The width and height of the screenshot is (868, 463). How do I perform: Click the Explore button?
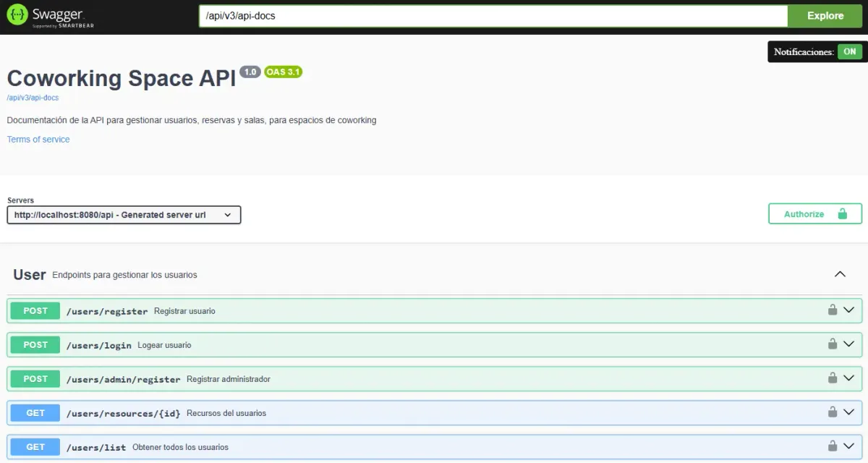[825, 15]
